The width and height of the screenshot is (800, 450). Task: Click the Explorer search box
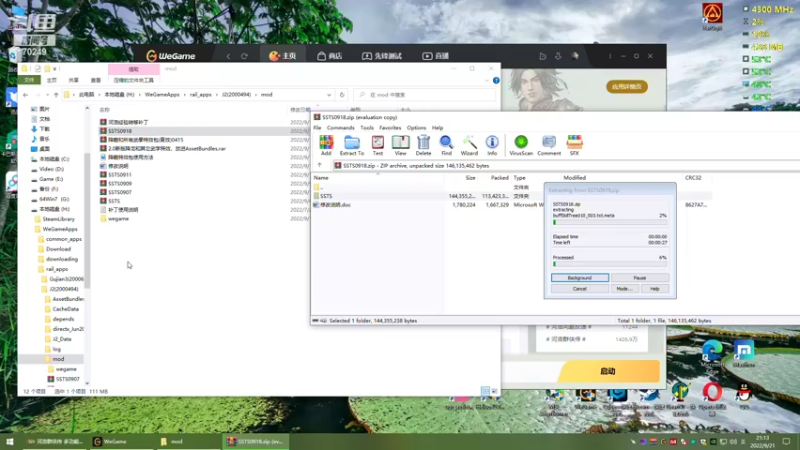pyautogui.click(x=424, y=95)
